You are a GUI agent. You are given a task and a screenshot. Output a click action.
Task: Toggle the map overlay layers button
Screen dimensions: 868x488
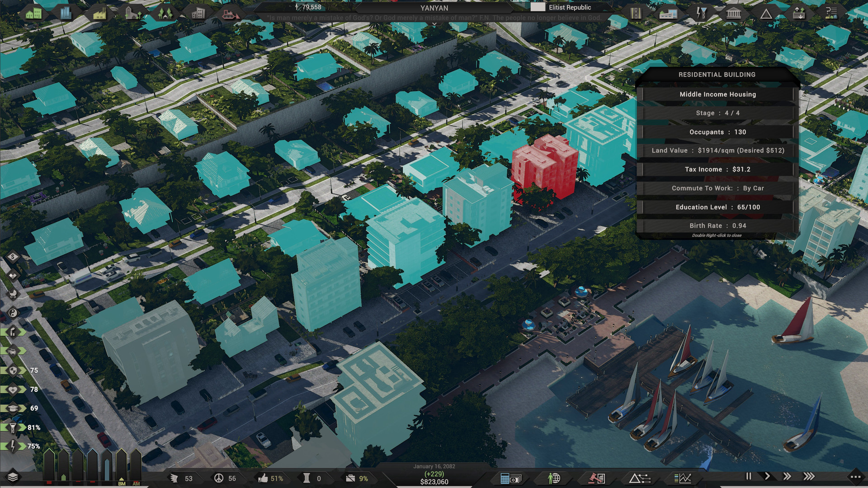(13, 477)
